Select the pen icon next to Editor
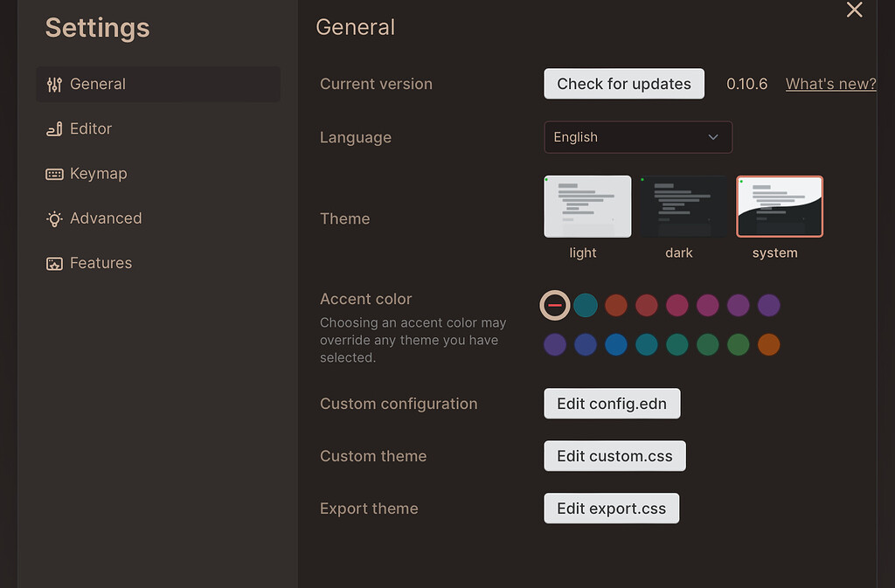 click(53, 128)
